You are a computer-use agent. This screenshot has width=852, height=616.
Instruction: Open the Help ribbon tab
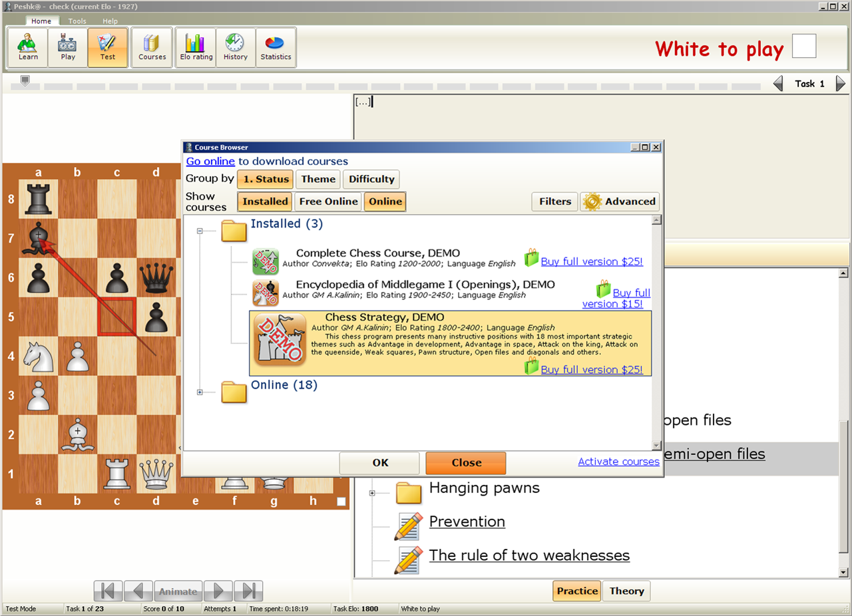click(x=110, y=21)
